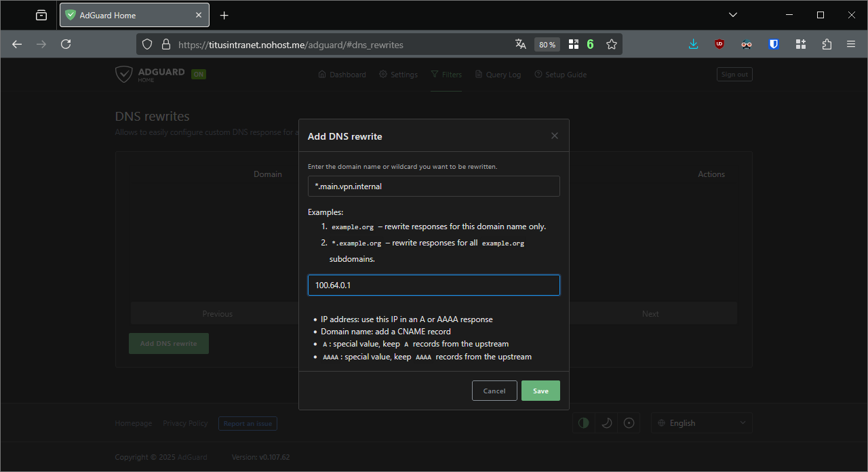The image size is (868, 472).
Task: Open the list all tabs chevron
Action: tap(733, 15)
